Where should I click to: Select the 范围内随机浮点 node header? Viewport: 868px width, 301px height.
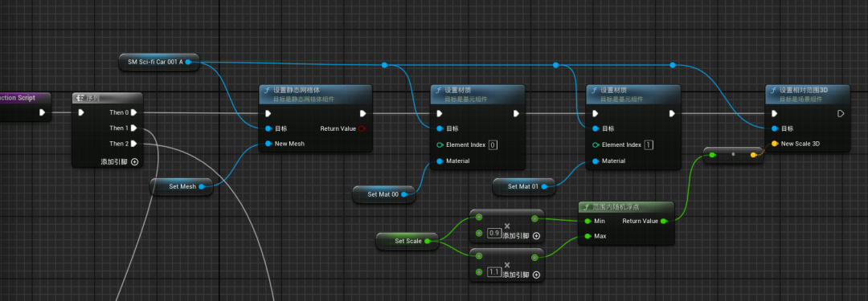626,207
